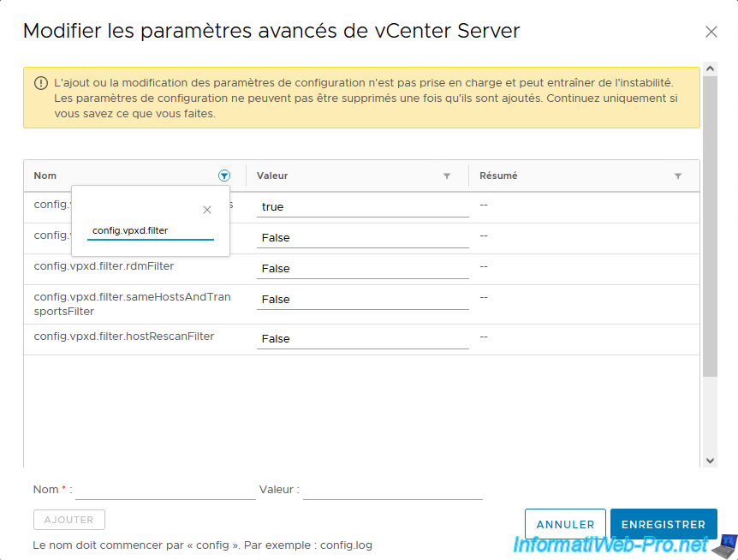
Task: Click the scrollbar up arrow
Action: pos(711,69)
